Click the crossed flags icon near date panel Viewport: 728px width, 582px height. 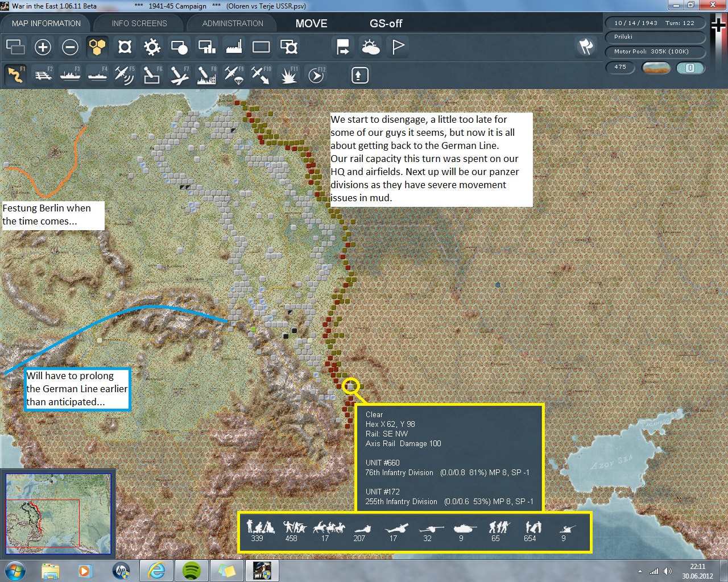[x=586, y=47]
